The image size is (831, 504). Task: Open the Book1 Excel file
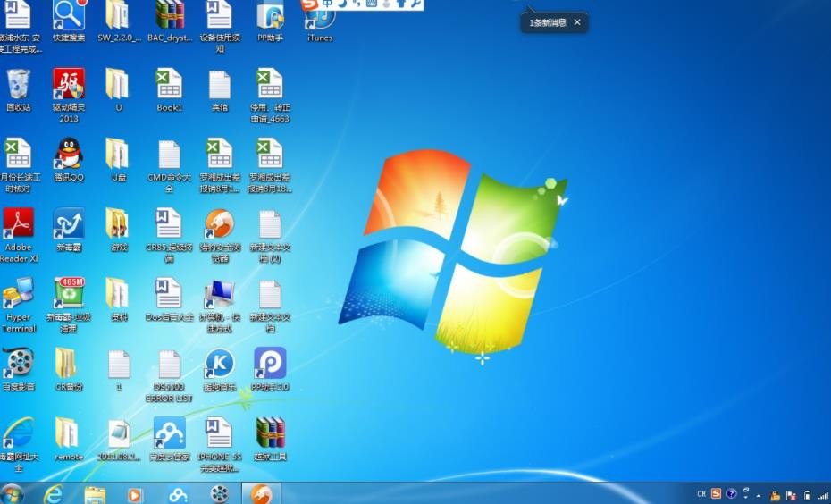tap(170, 90)
